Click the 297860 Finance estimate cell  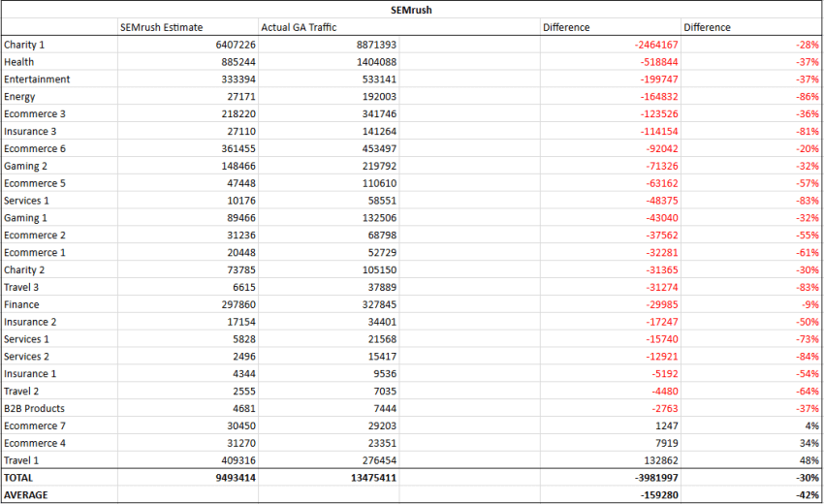188,304
